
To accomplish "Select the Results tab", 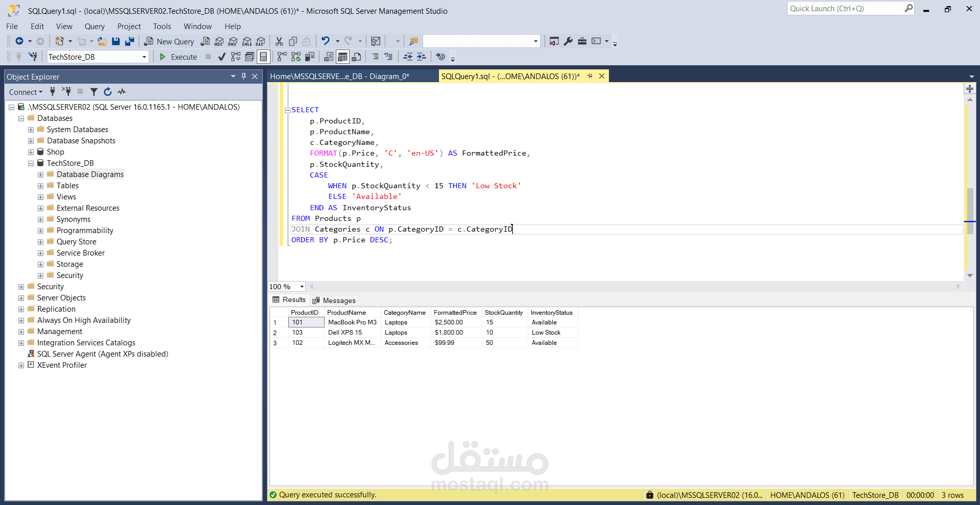I will coord(289,300).
